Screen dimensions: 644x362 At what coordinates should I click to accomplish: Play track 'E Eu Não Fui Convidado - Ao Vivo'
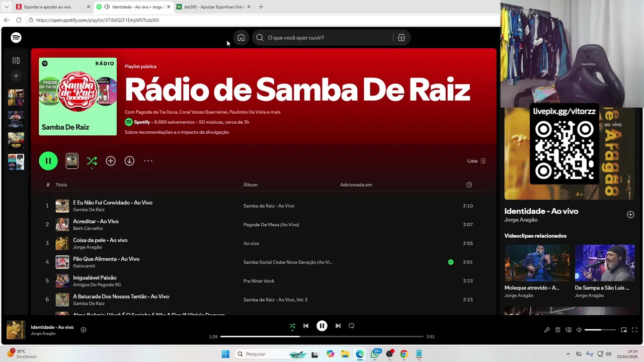[x=113, y=203]
